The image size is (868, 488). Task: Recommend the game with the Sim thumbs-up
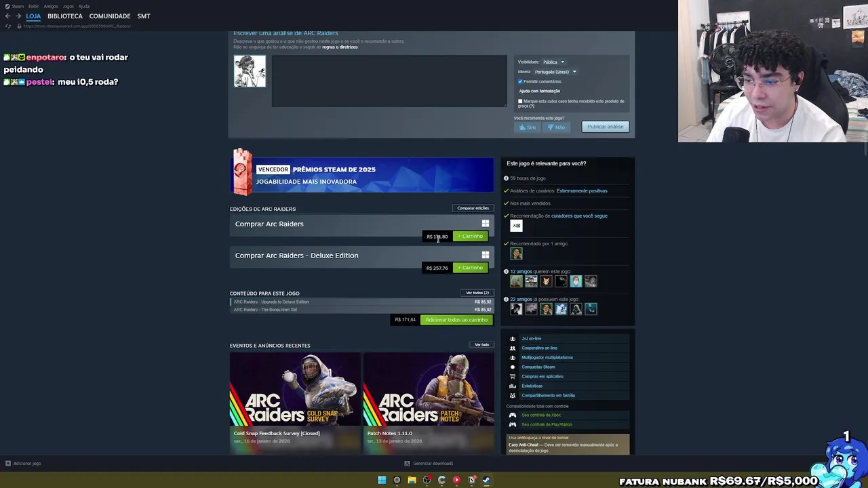[x=528, y=127]
